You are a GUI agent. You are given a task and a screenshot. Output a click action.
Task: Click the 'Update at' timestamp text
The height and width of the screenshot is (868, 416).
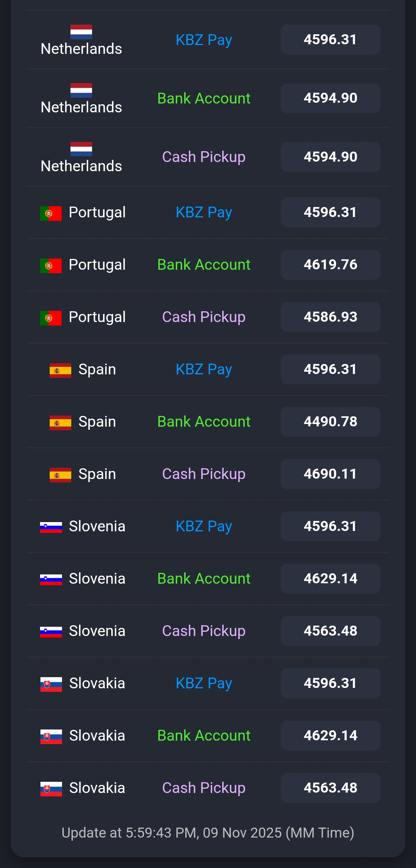[x=208, y=833]
